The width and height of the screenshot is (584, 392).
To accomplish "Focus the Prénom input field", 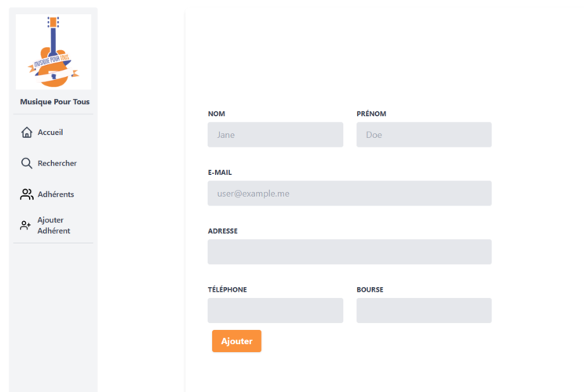I will click(x=424, y=135).
